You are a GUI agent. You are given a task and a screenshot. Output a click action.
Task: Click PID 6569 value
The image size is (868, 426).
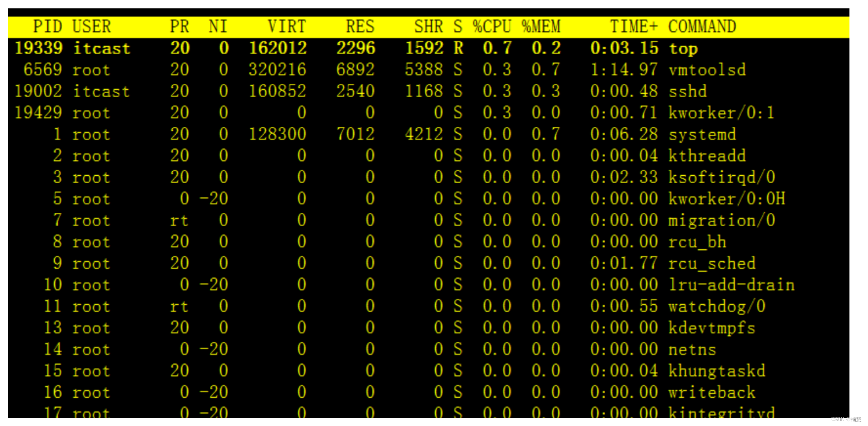(x=43, y=70)
